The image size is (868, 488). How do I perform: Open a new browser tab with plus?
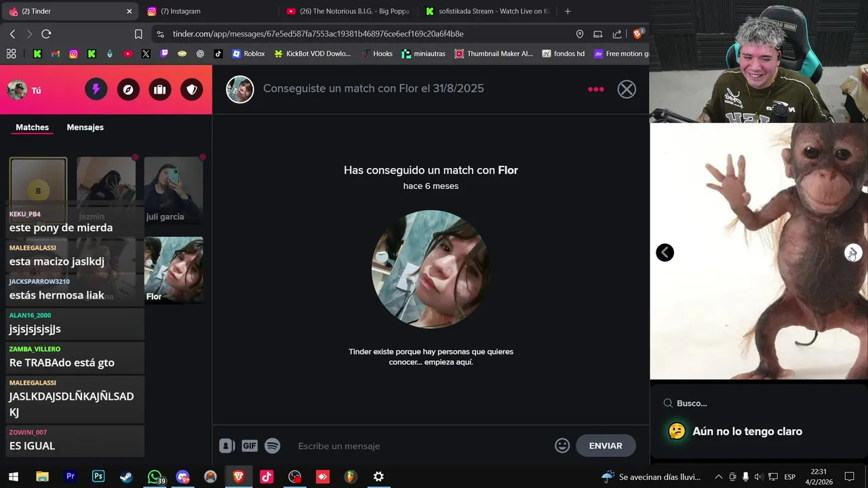568,11
